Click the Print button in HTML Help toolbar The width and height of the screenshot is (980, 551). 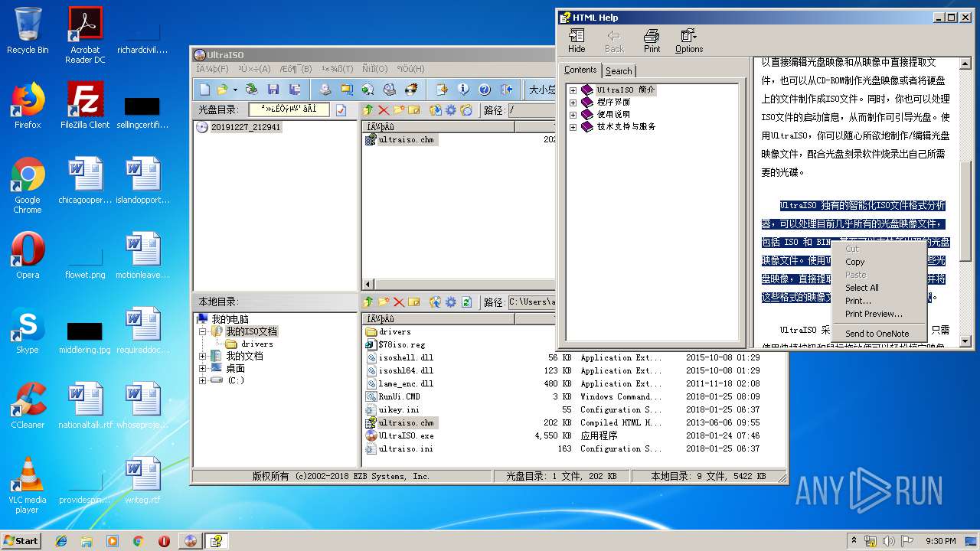click(x=652, y=41)
